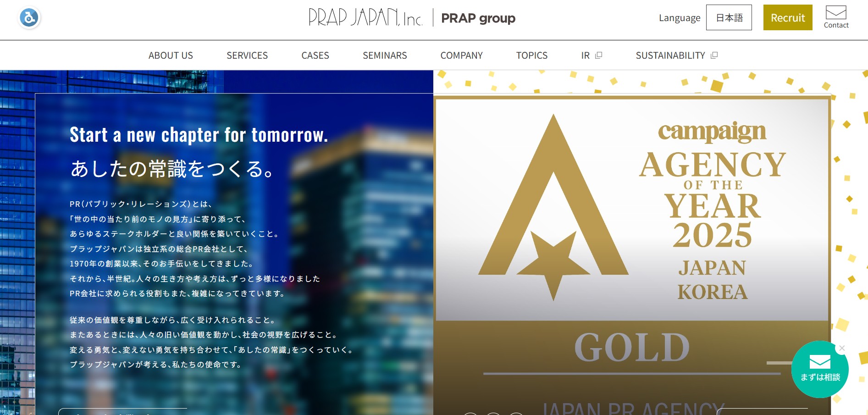Click the 'Language' label

point(680,18)
